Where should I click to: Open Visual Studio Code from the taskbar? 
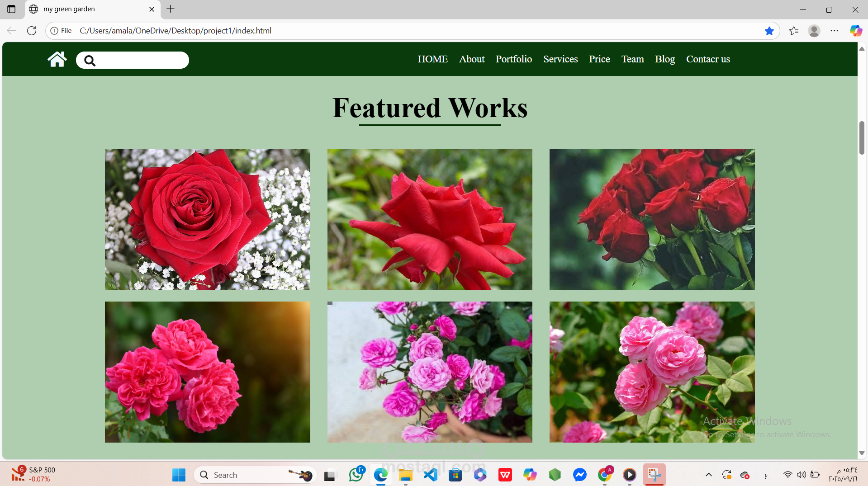click(x=431, y=475)
